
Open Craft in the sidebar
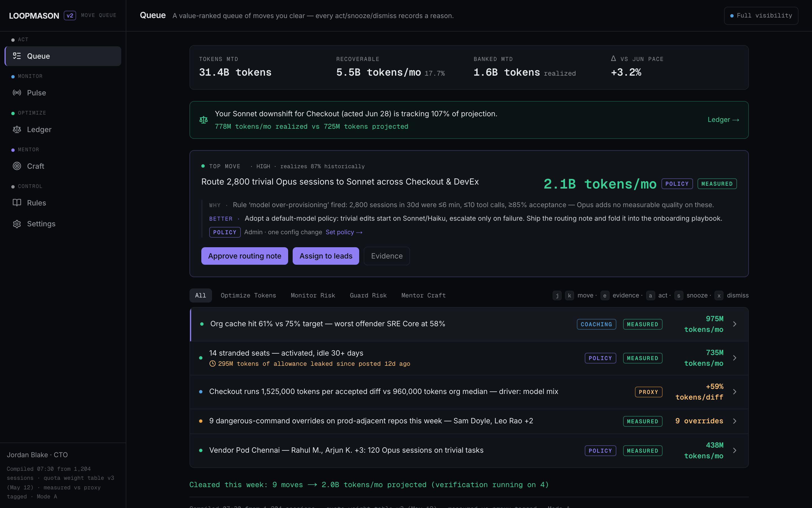pos(63,166)
